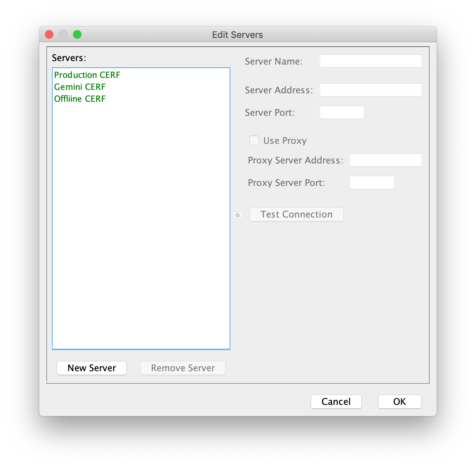
Task: Select Production CERF in the servers list
Action: 87,75
